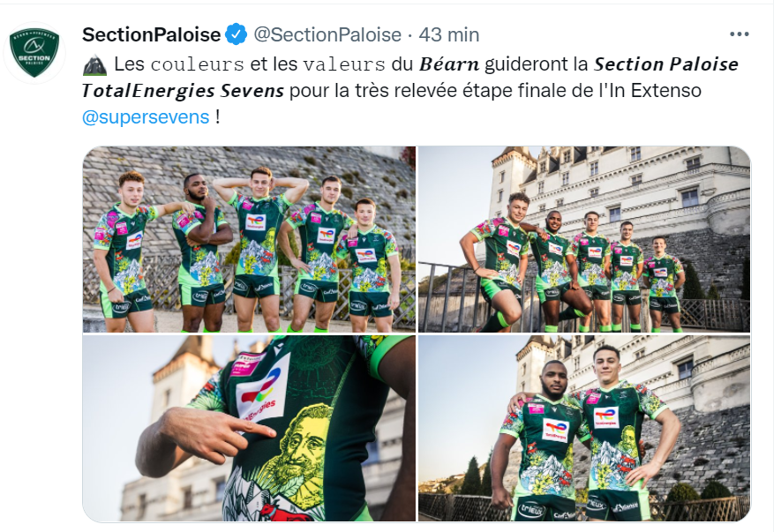Open the close-up jersey portrait photo
This screenshot has width=781, height=532.
[249, 429]
